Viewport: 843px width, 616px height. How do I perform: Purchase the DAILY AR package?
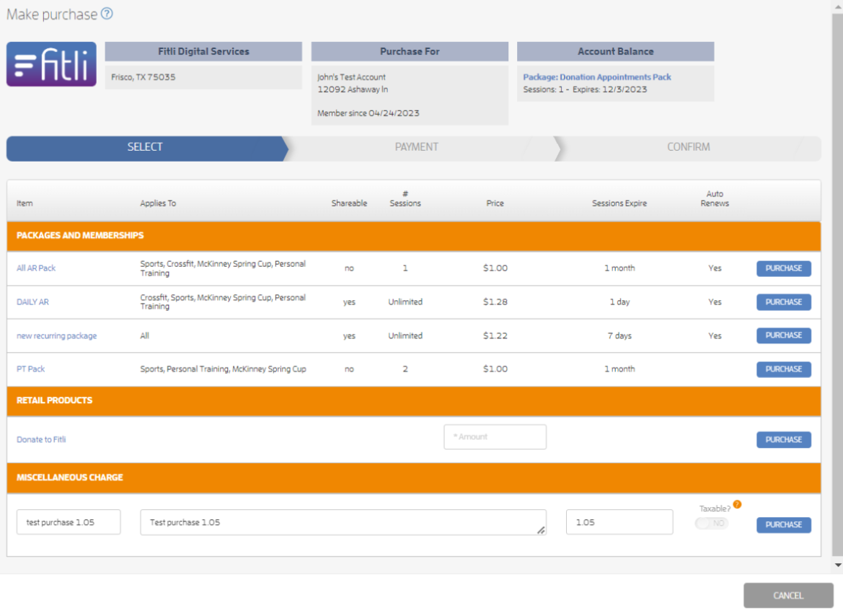click(783, 302)
